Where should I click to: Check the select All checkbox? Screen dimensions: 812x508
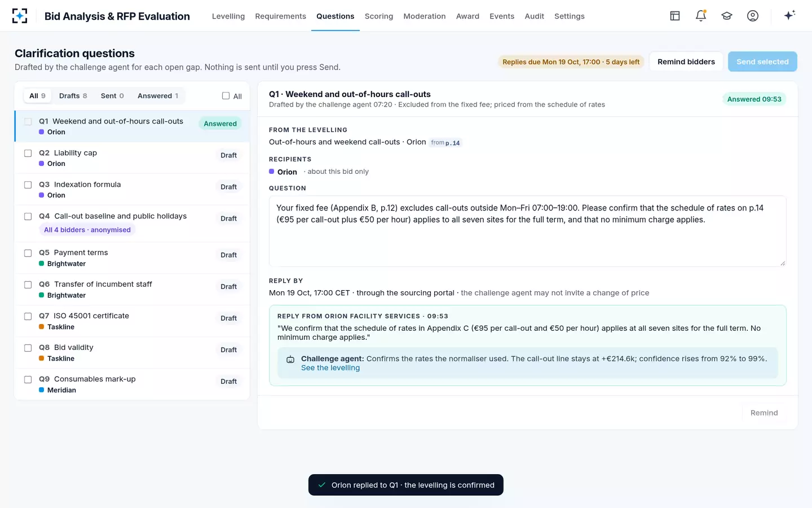click(x=226, y=96)
